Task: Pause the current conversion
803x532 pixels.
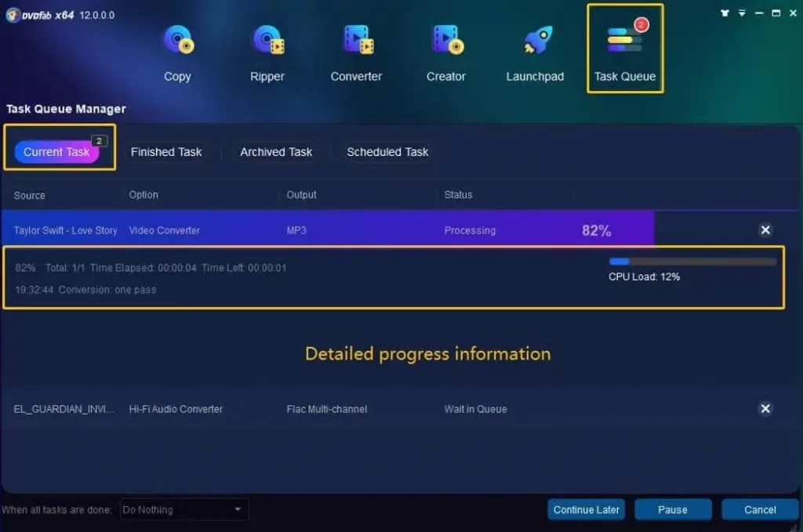Action: 672,510
